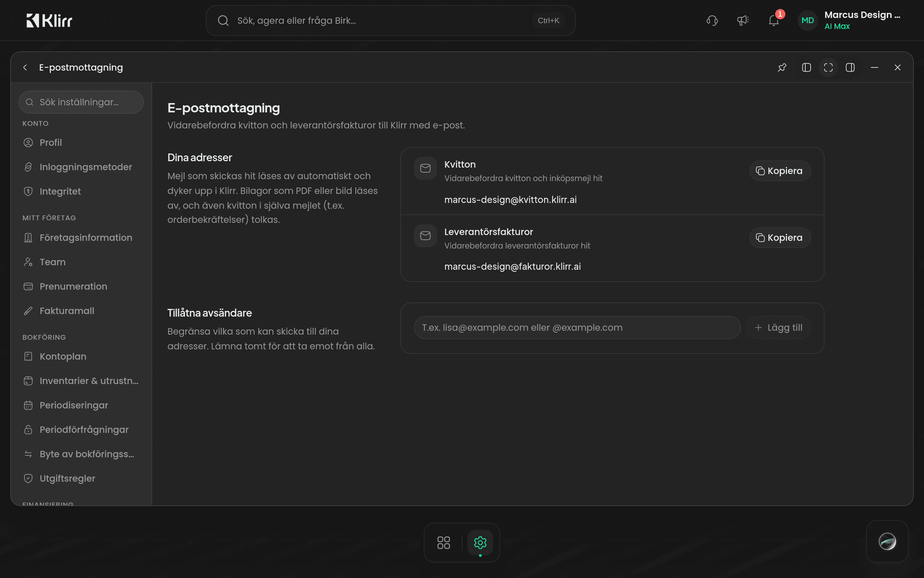Focus the allowed senders email field
924x578 pixels.
click(577, 328)
